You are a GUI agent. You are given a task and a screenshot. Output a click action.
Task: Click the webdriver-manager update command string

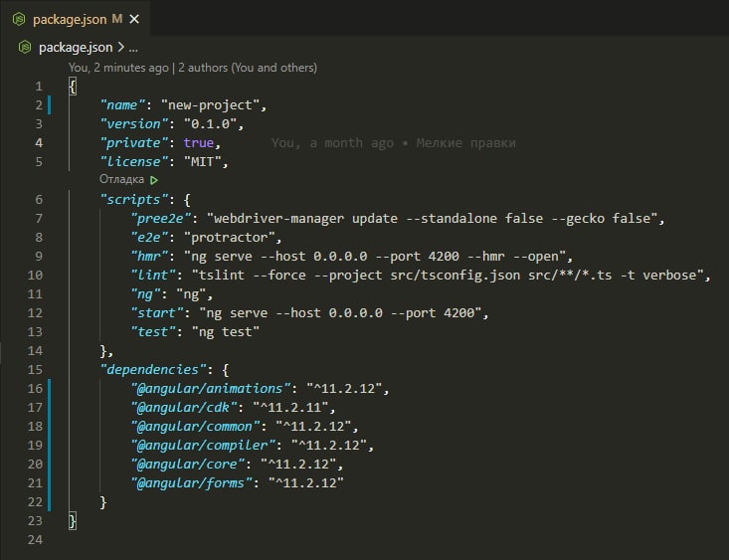432,219
